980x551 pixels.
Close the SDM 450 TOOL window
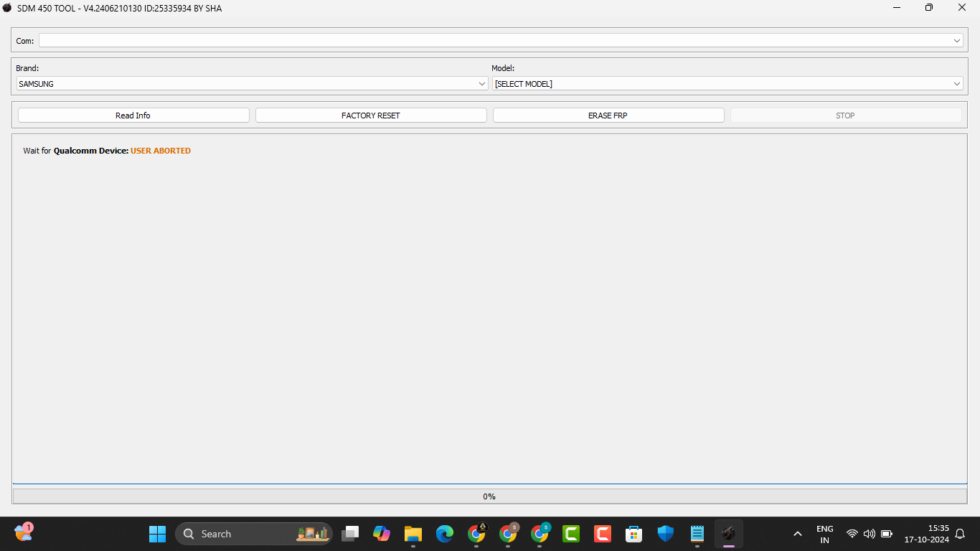click(962, 8)
